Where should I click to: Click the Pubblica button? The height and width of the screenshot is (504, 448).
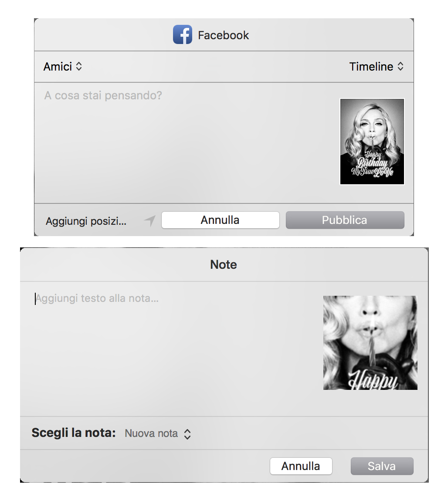[345, 220]
